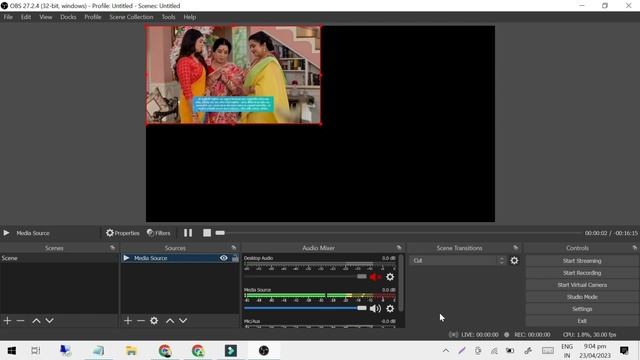Click OBS Studio icon on taskbar
640x360 pixels.
pyautogui.click(x=264, y=351)
